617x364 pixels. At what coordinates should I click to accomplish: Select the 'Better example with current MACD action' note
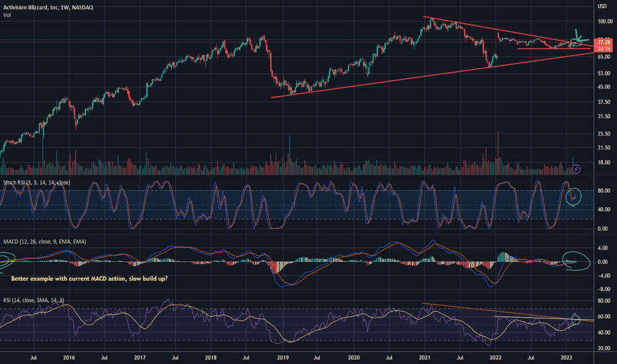tap(89, 279)
